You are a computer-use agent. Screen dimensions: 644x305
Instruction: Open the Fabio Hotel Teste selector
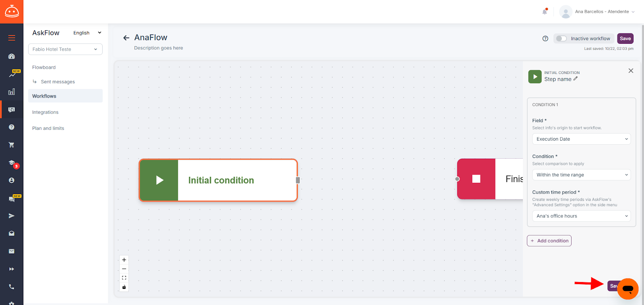click(65, 49)
